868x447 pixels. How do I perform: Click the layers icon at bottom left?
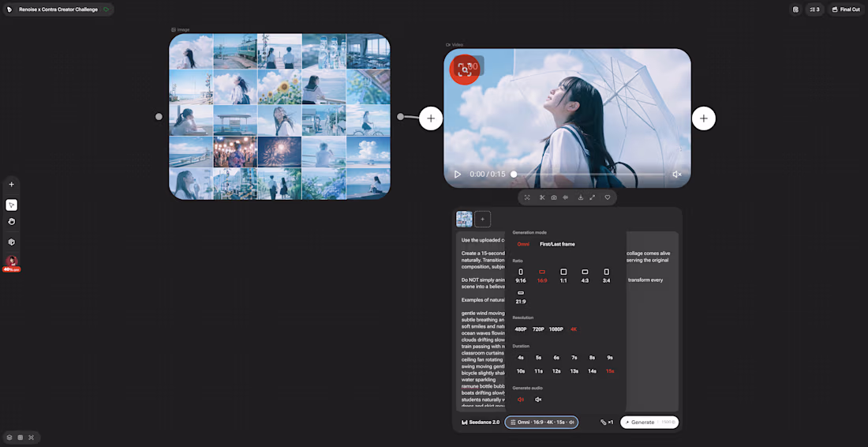pos(9,437)
